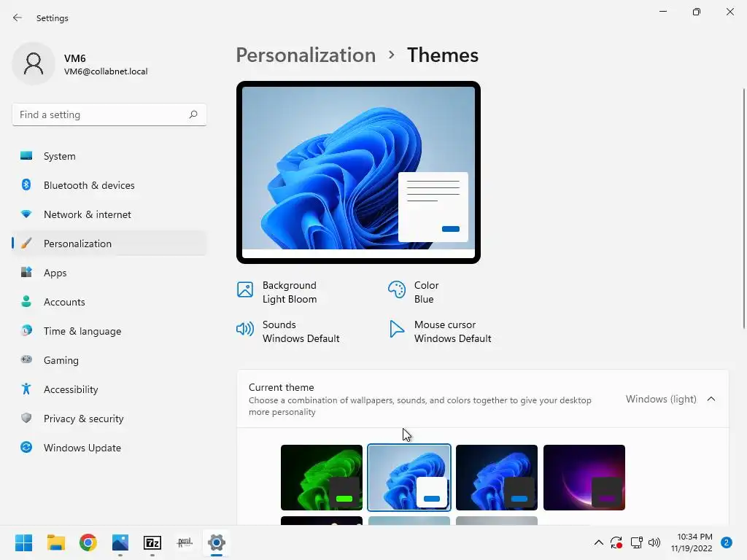Open the pencil app in taskbar
Viewport: 747px width, 560px height.
coord(185,542)
